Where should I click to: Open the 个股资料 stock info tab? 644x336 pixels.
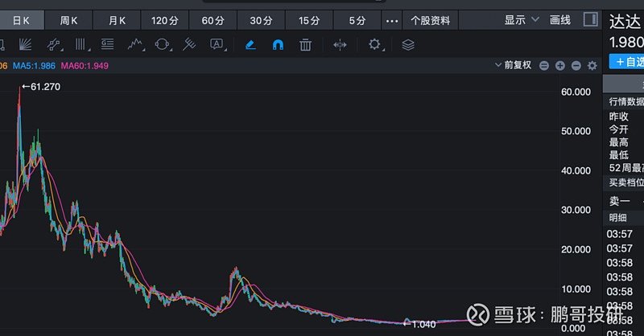click(x=430, y=21)
